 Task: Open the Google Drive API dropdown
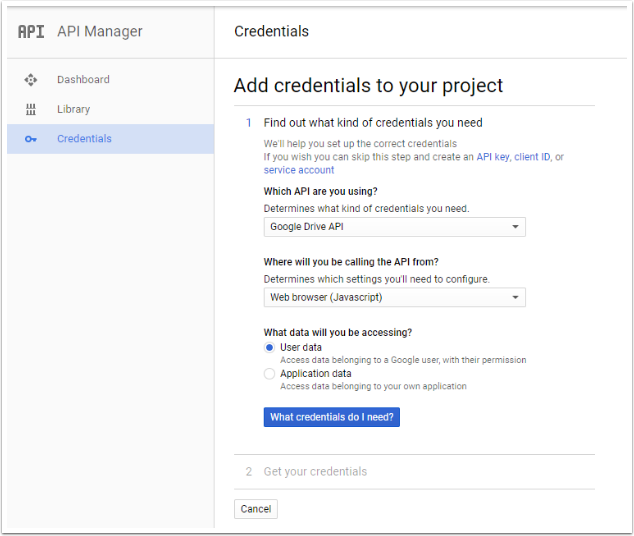point(395,227)
